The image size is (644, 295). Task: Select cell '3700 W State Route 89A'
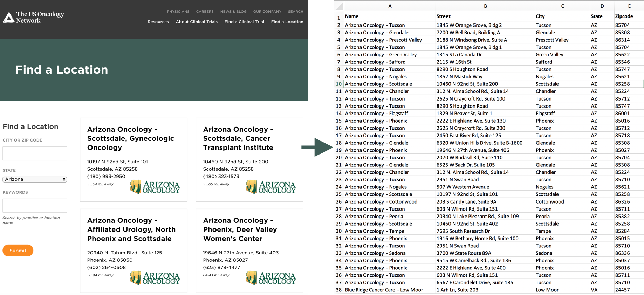pyautogui.click(x=485, y=253)
